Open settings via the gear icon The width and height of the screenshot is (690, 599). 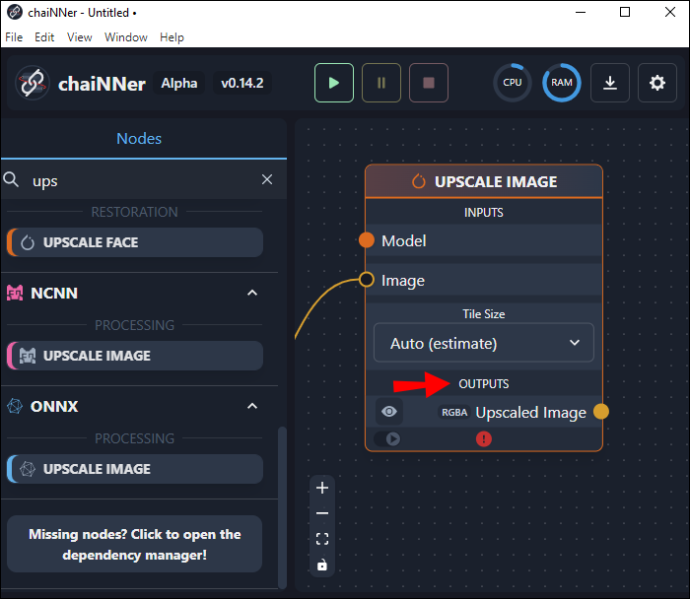pyautogui.click(x=657, y=83)
